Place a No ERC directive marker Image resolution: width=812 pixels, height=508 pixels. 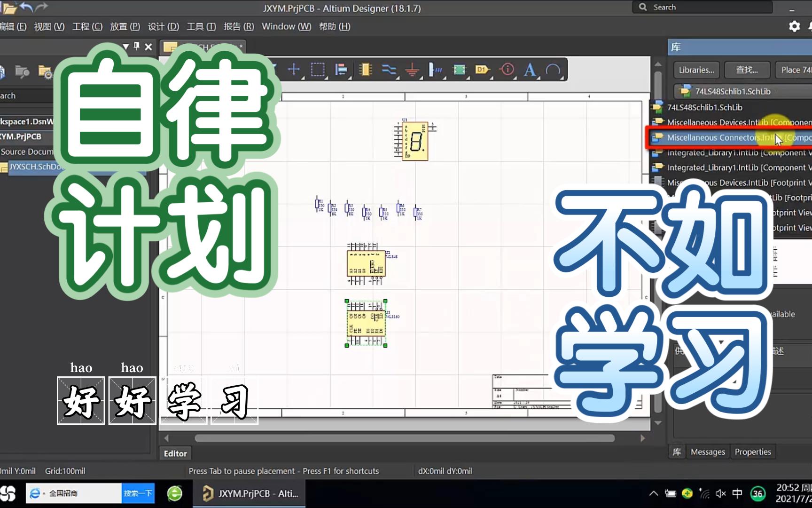click(x=507, y=70)
